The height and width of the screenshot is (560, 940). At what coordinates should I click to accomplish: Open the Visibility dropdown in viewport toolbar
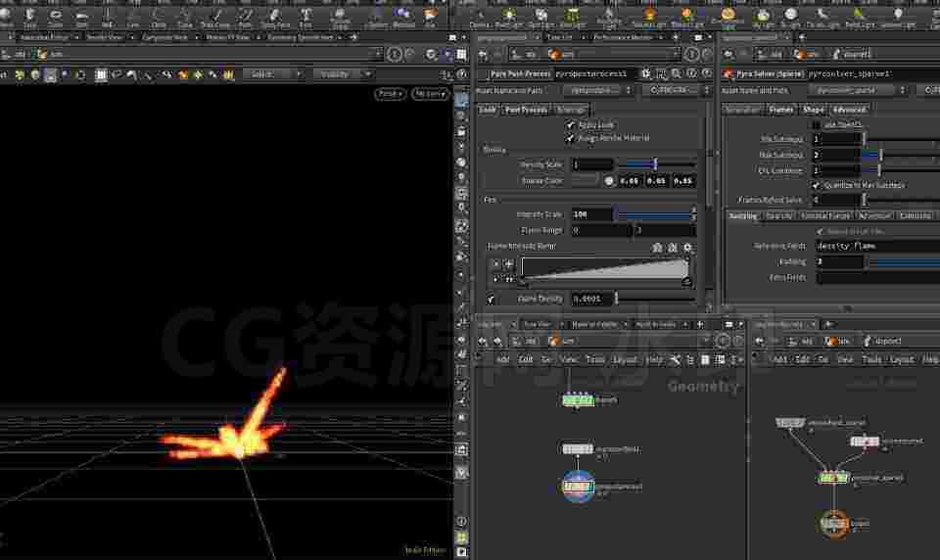(x=343, y=74)
